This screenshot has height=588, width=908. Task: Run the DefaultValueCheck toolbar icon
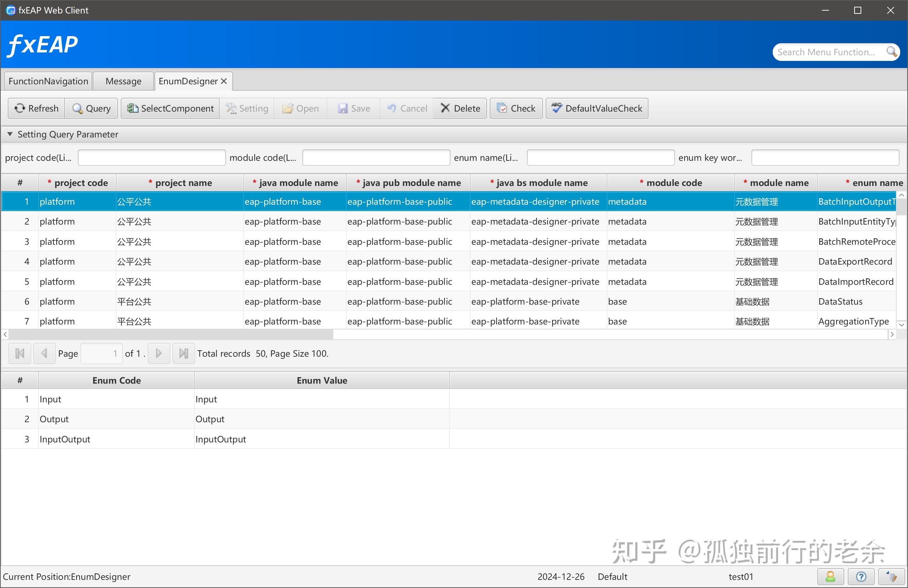click(557, 108)
